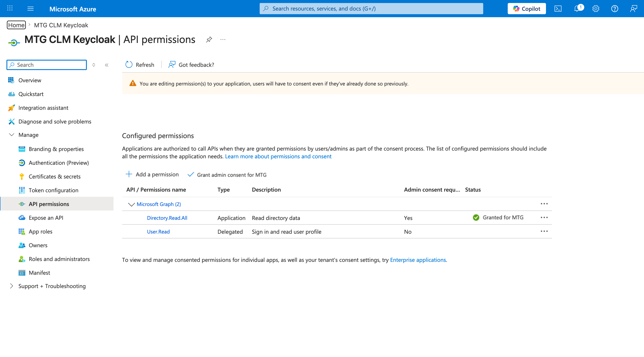The height and width of the screenshot is (357, 644).
Task: Click the Certificates & secrets key icon
Action: [22, 176]
